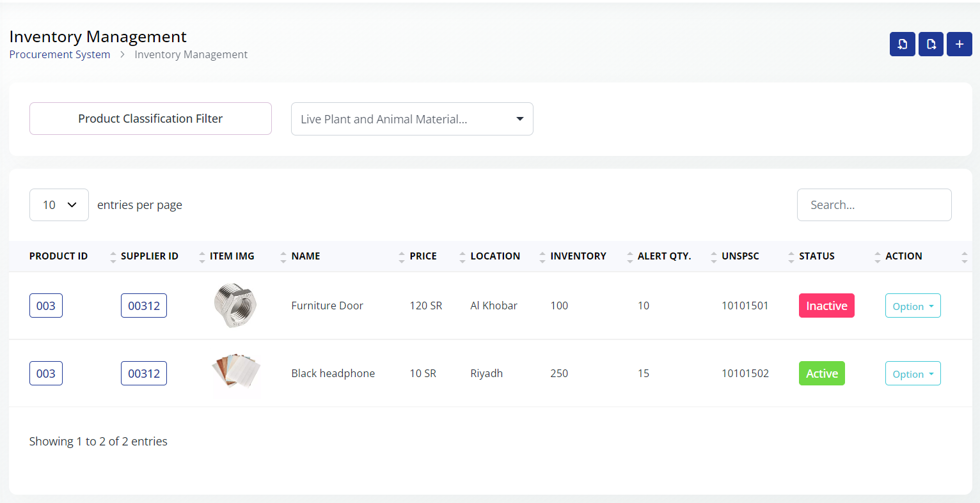Screen dimensions: 980x503
Task: Sort by Status using its sort arrows
Action: tap(877, 257)
